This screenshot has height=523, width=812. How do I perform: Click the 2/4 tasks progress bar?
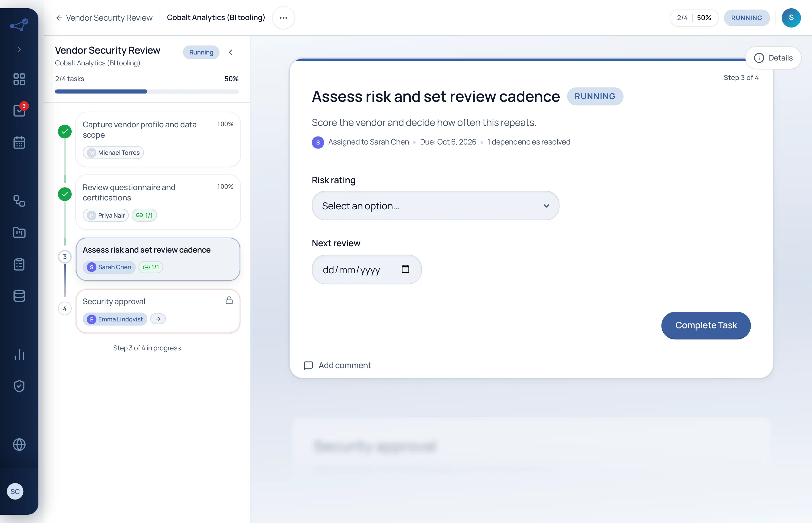click(147, 91)
